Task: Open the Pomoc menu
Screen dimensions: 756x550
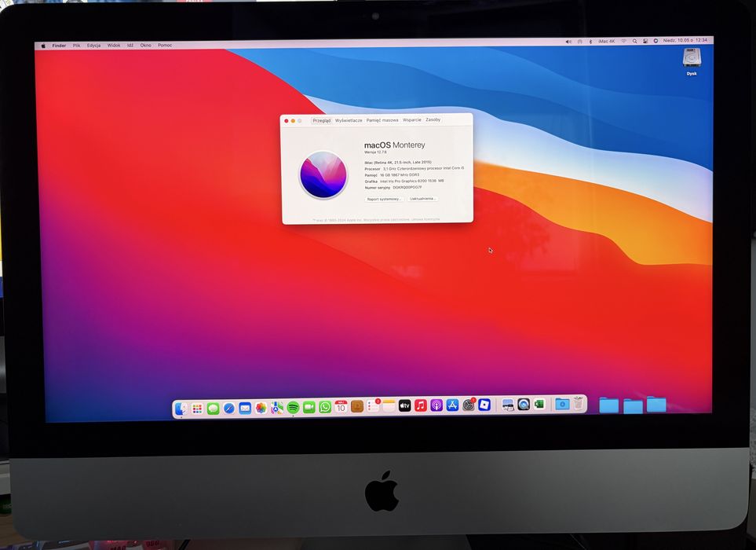Action: tap(165, 46)
